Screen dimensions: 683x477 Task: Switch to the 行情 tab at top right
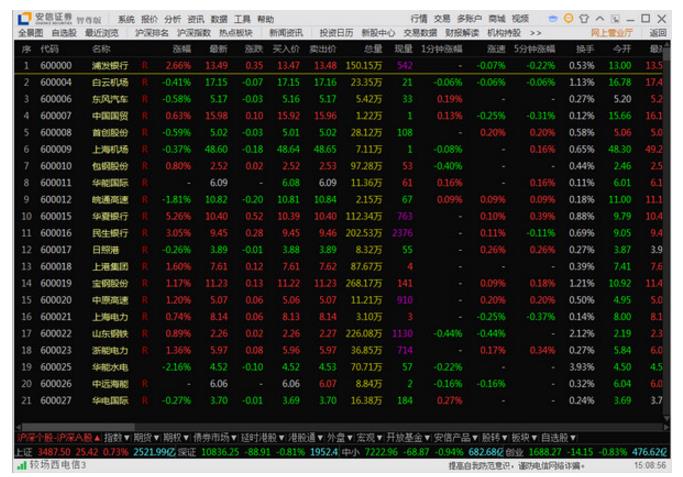[418, 19]
